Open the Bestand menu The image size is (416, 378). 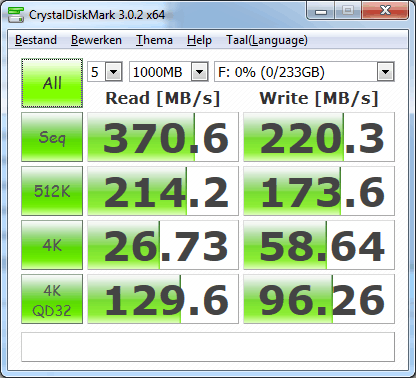(x=36, y=40)
